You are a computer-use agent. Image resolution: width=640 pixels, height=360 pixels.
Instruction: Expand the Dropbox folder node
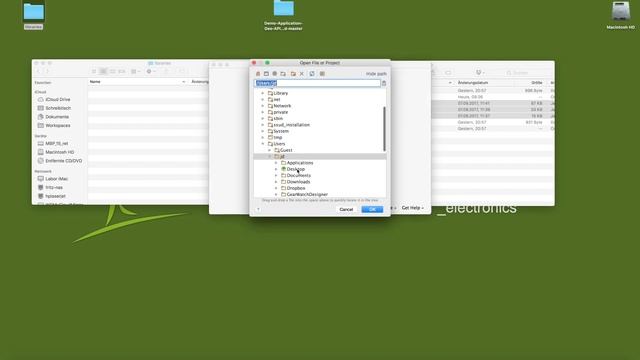pyautogui.click(x=276, y=188)
